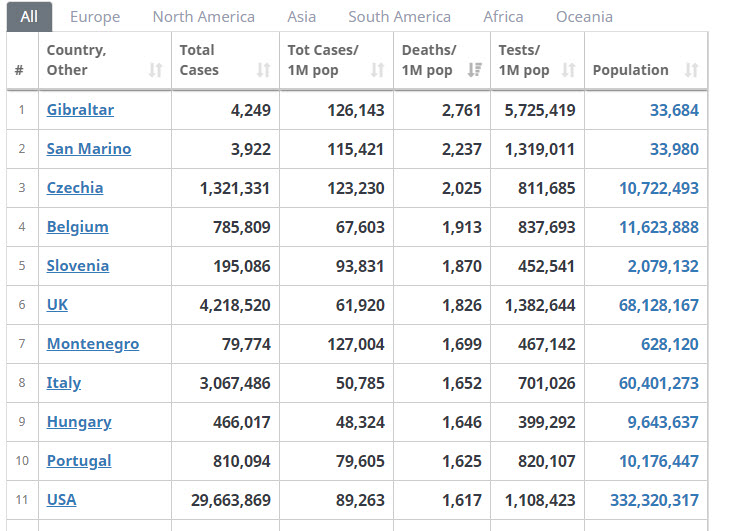Select UK total cases 4,218,520
This screenshot has width=730, height=531.
coord(235,305)
